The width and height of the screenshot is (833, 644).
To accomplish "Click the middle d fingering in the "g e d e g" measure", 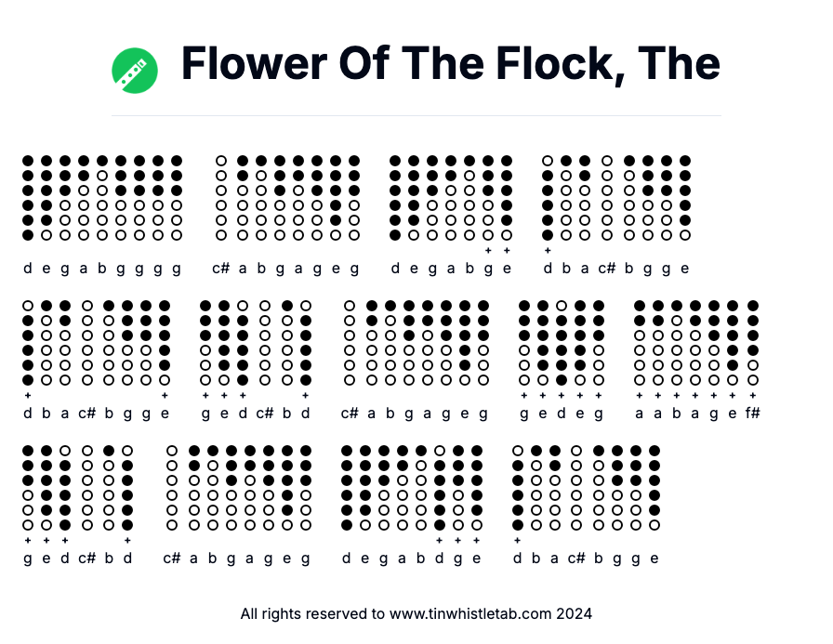I will click(x=562, y=342).
